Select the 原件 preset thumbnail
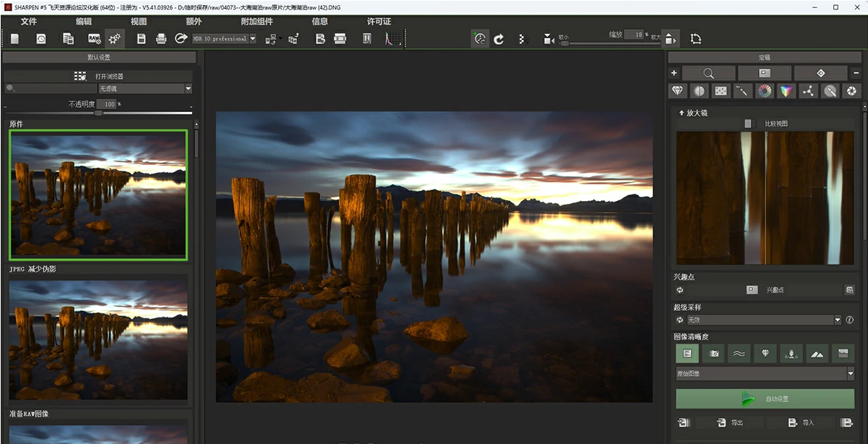 (x=98, y=195)
